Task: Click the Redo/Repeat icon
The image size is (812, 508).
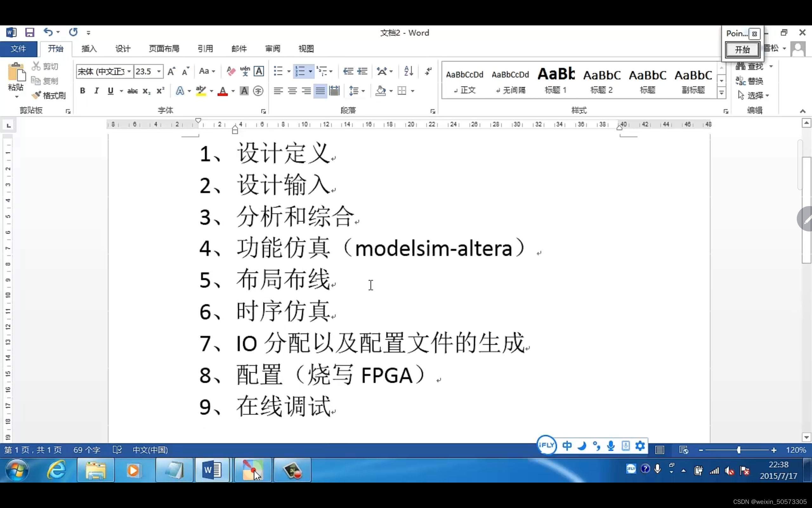Action: [73, 32]
